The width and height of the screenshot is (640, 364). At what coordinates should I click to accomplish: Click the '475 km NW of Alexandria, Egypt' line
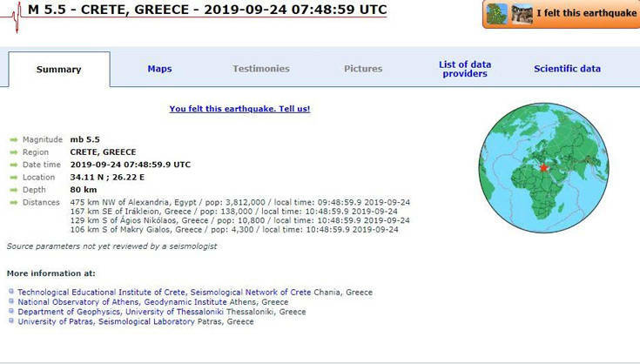point(240,202)
